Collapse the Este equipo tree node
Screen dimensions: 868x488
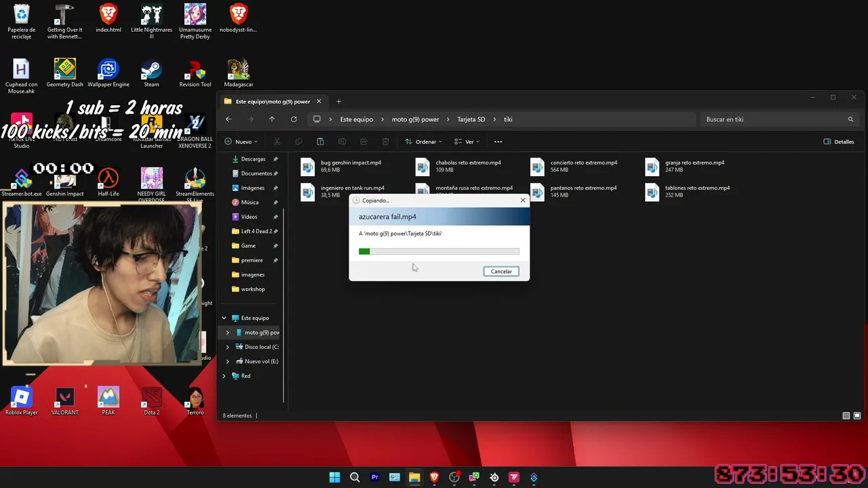224,318
